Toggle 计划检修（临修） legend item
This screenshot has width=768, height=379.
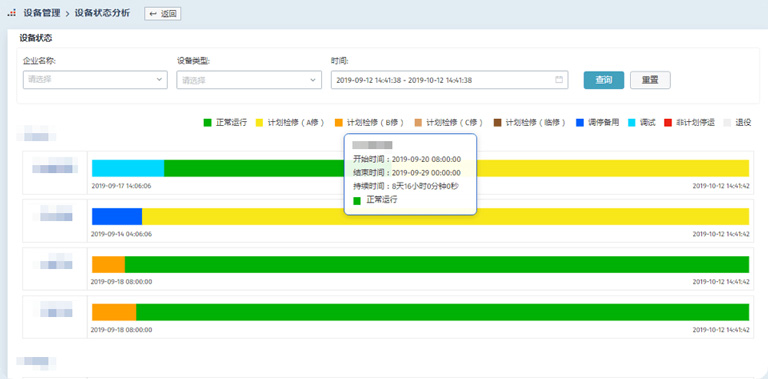529,123
